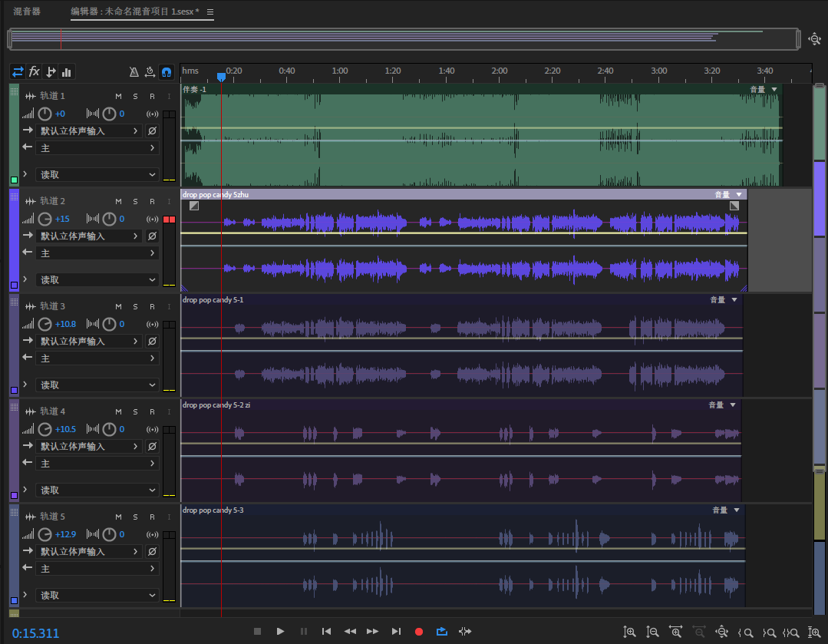Screen dimensions: 828x644
Task: Show the sends controls view
Action: pos(51,72)
